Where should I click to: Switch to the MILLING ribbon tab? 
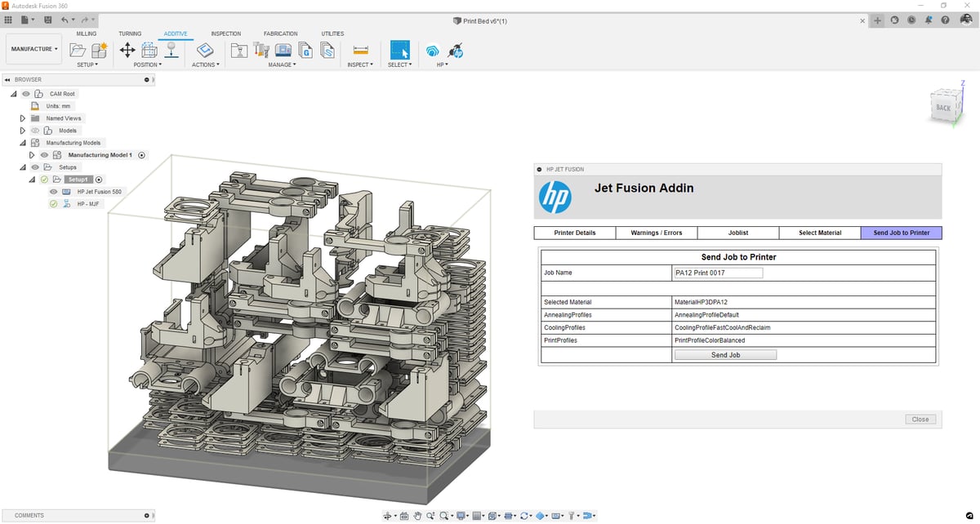[x=87, y=33]
